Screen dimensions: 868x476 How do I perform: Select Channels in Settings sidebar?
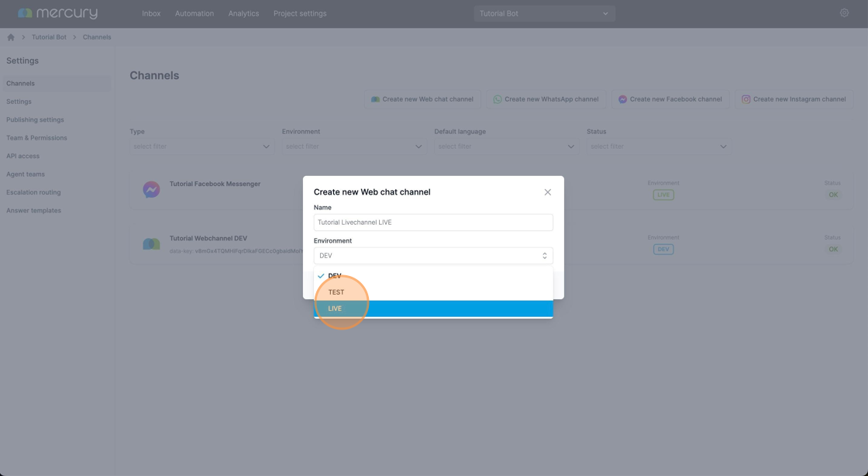pos(57,84)
